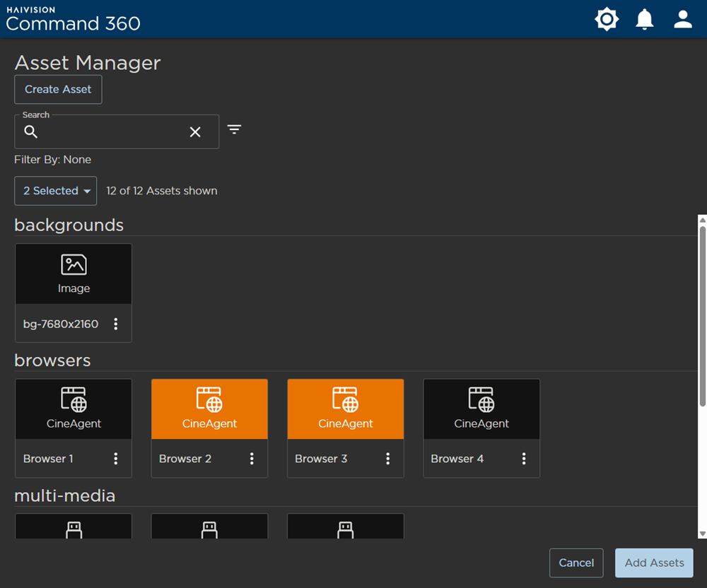Image resolution: width=707 pixels, height=588 pixels.
Task: Click the Asset Manager title
Action: point(88,63)
